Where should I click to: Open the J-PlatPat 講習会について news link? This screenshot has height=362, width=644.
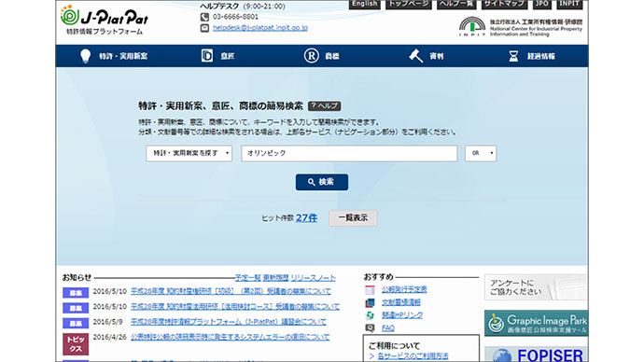point(229,322)
